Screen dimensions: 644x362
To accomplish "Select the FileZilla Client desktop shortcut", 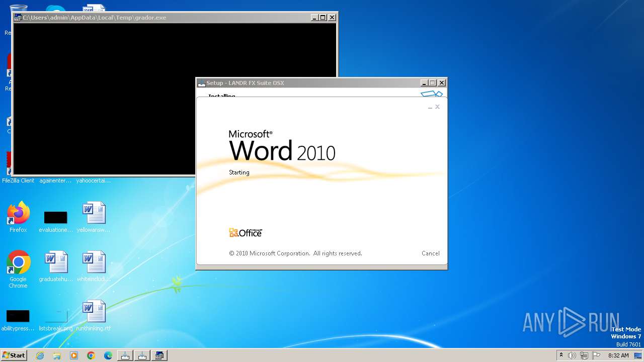I will click(18, 180).
